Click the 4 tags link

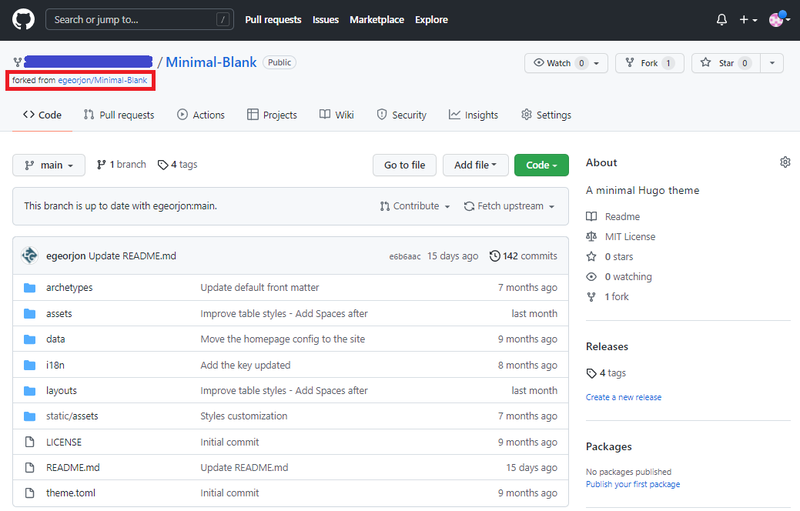coord(177,165)
